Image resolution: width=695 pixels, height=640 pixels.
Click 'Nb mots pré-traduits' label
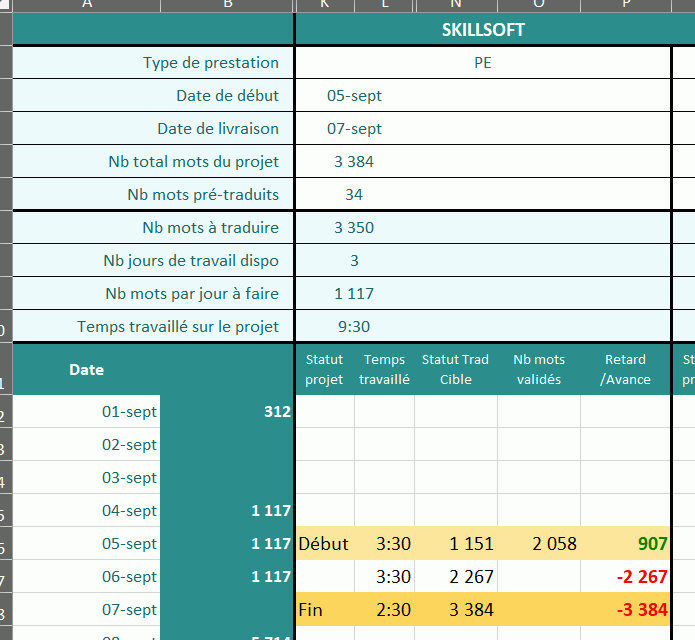(203, 195)
